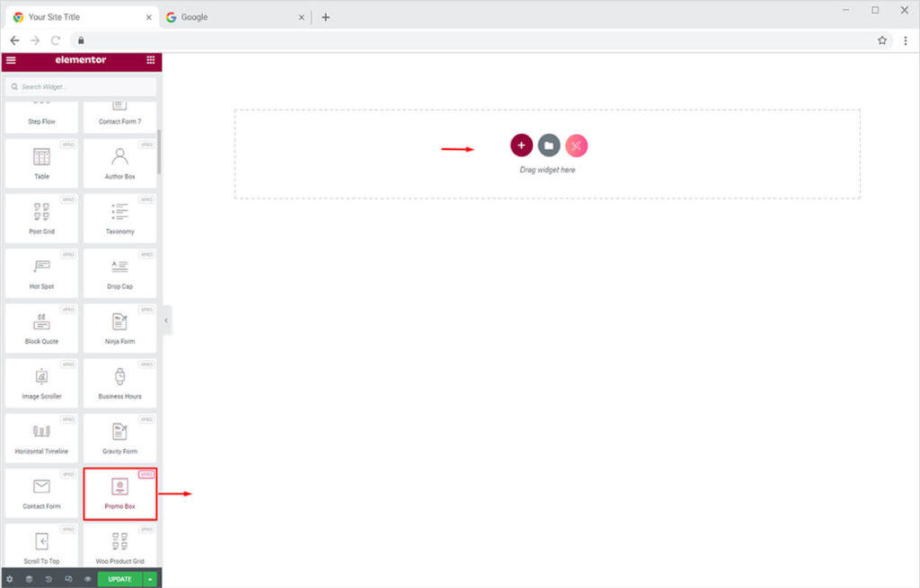The height and width of the screenshot is (588, 920).
Task: Bookmark this page with the star icon
Action: point(882,40)
